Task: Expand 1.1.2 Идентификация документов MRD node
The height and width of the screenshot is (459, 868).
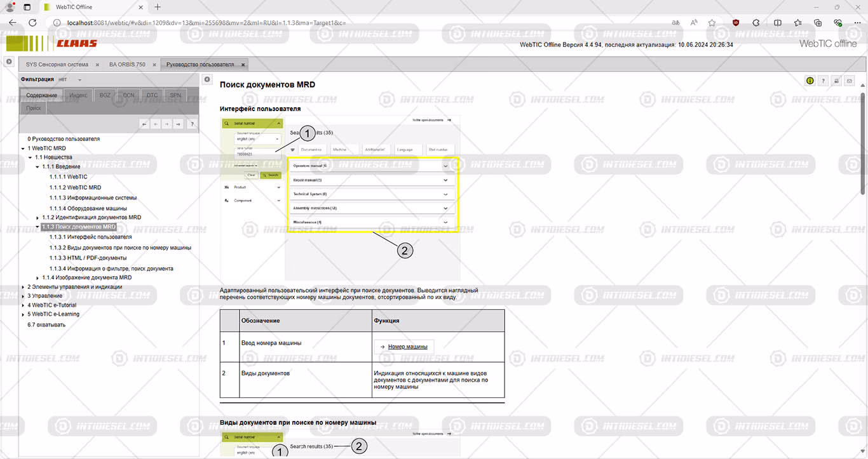Action: (37, 218)
